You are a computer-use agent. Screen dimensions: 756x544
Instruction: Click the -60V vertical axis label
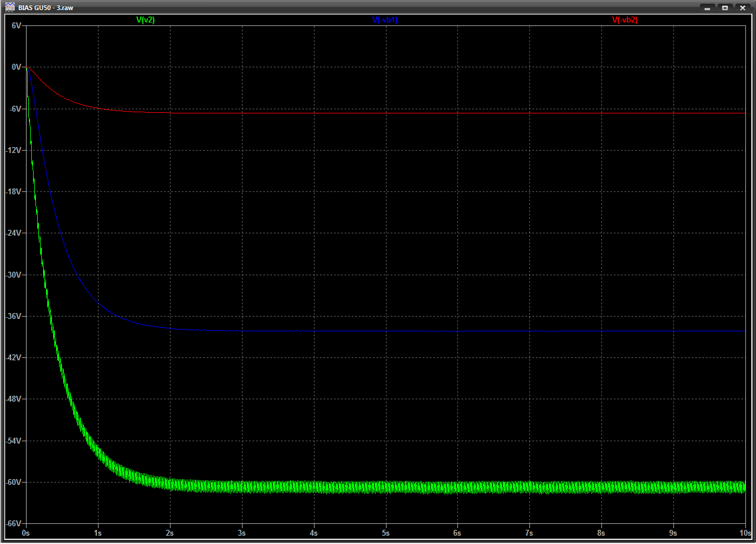[x=14, y=482]
